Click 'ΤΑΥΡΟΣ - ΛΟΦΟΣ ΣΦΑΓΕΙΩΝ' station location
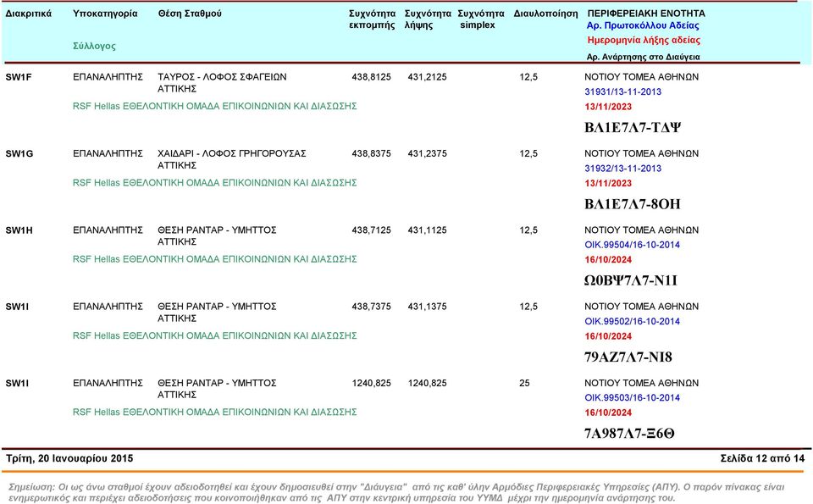Viewport: 813px width, 504px height. (222, 77)
